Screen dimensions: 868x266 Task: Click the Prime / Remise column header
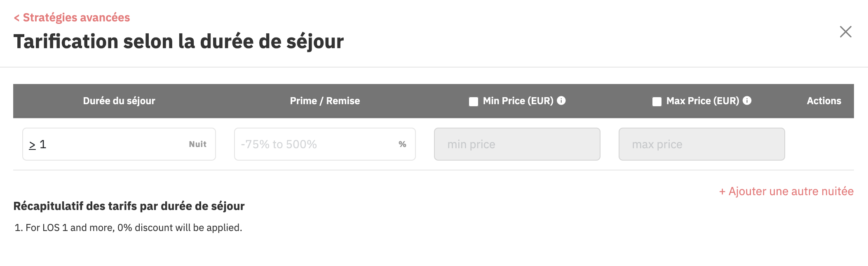click(x=325, y=101)
